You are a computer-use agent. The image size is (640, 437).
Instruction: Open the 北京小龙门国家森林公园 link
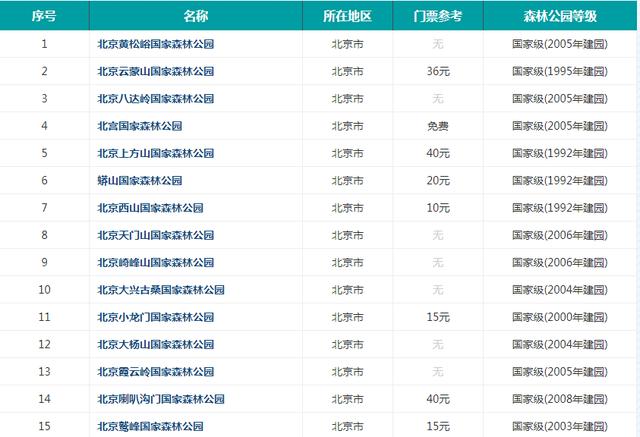pos(155,317)
